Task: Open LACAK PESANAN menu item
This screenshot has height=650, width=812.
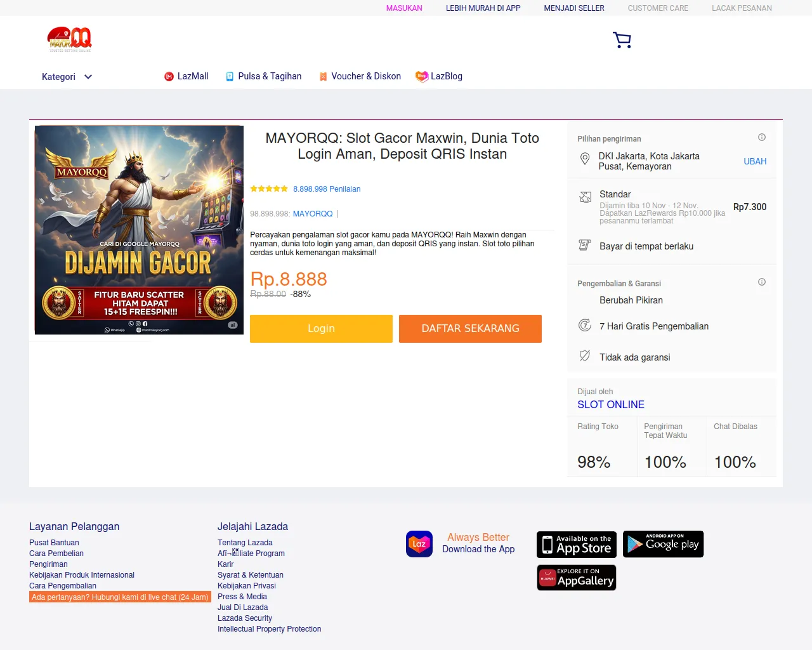Action: [x=742, y=8]
